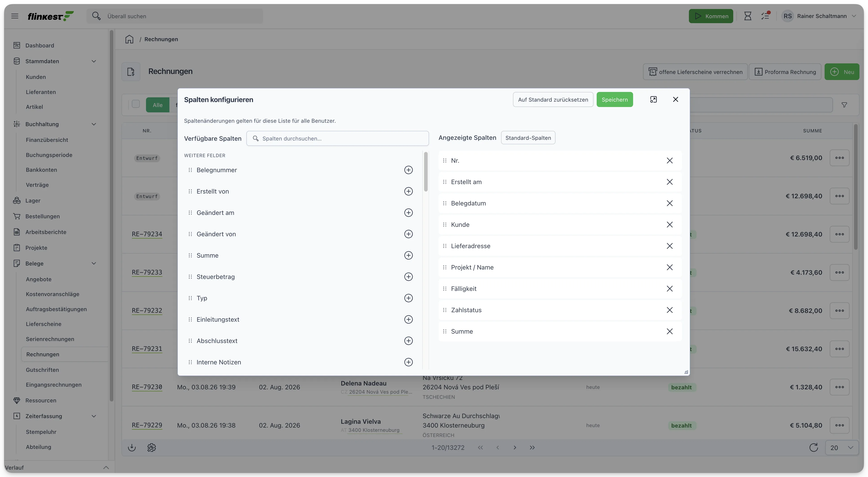Add the Steuerbetrag column with its plus icon
Viewport: 868px width, 477px height.
pos(408,277)
